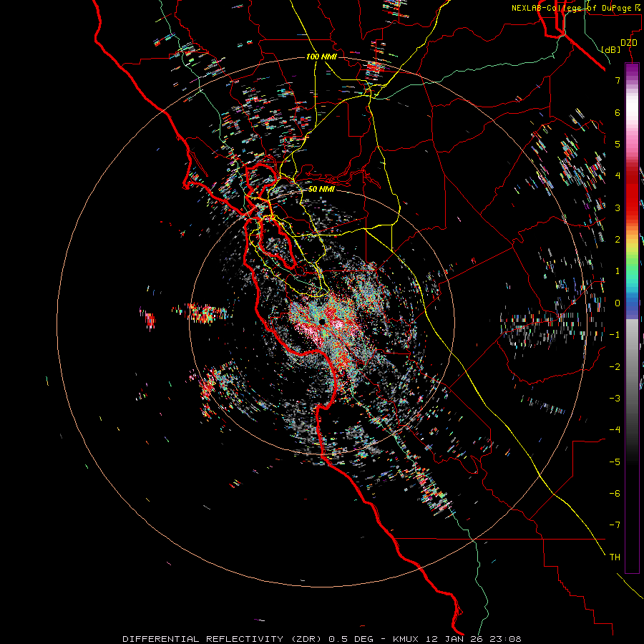The image size is (644, 644).
Task: Click the 4 value on the color scale
Action: pos(618,176)
